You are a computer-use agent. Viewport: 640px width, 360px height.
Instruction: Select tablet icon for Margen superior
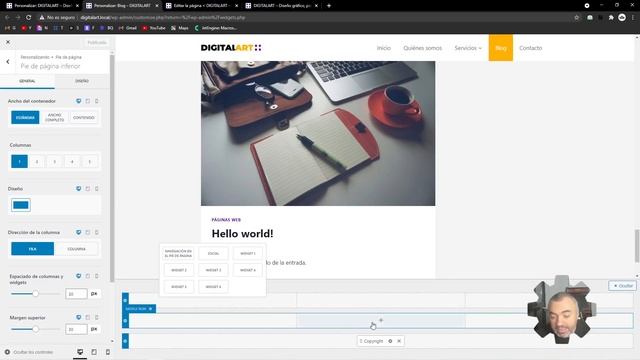click(88, 317)
